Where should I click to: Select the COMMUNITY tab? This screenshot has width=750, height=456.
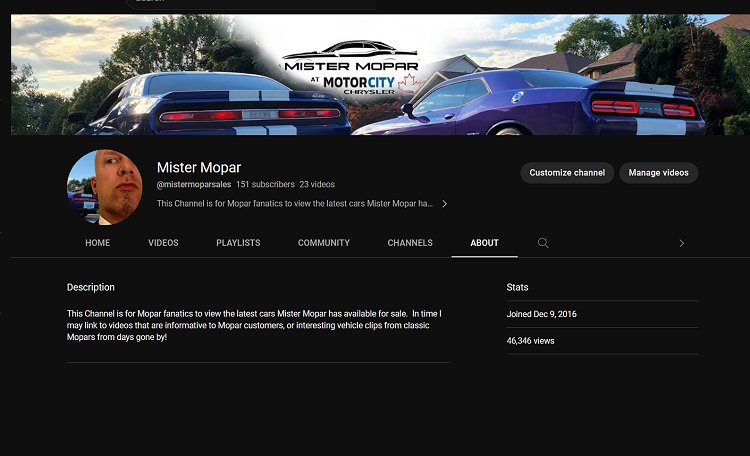pyautogui.click(x=324, y=243)
